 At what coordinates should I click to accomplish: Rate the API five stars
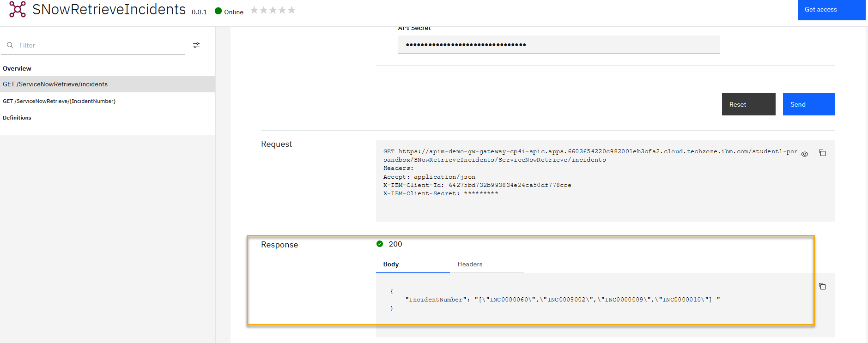click(x=291, y=10)
